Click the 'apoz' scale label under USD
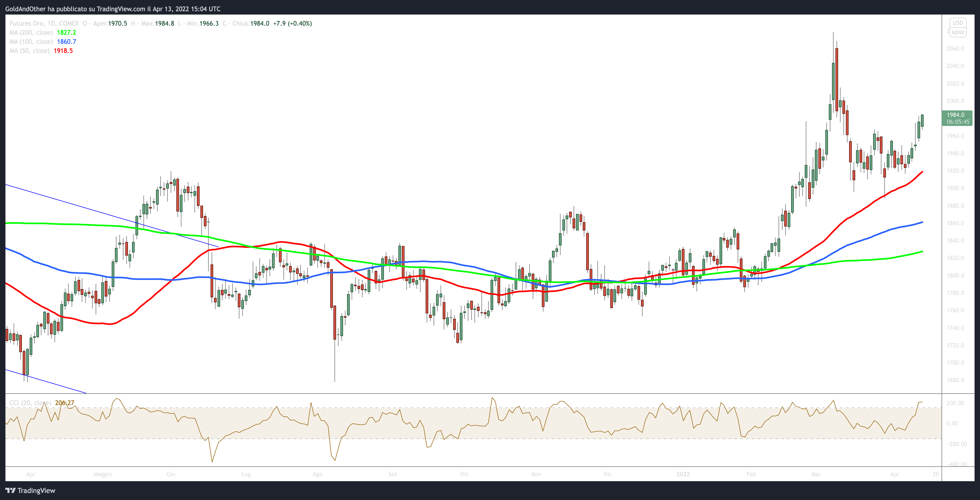Viewport: 980px width, 500px height. (x=958, y=32)
